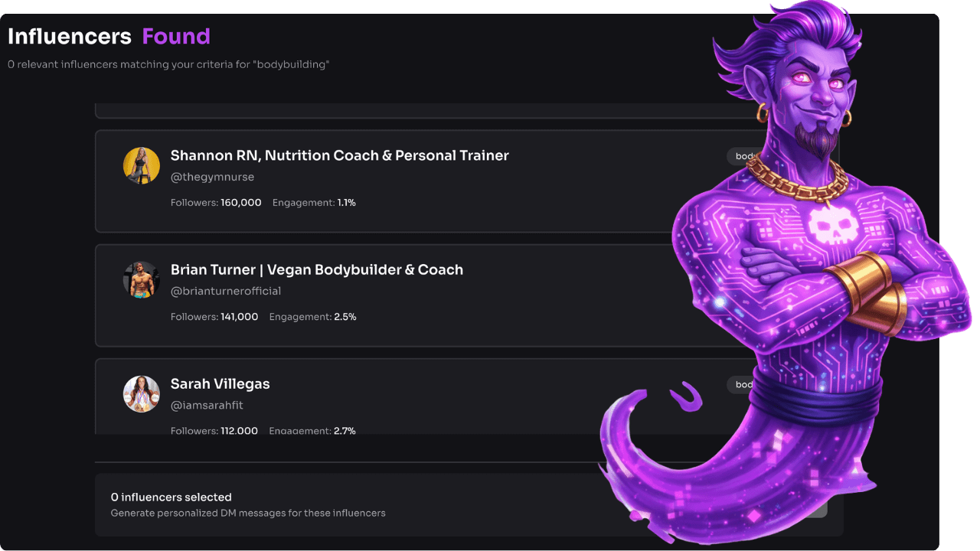Click the tag on Shannon's card
The width and height of the screenshot is (980, 551).
pyautogui.click(x=743, y=156)
